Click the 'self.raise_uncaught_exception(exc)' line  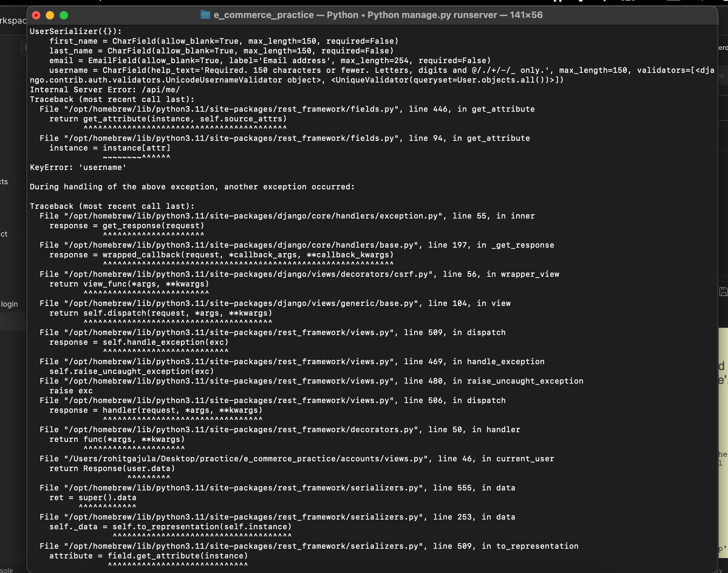click(x=132, y=371)
